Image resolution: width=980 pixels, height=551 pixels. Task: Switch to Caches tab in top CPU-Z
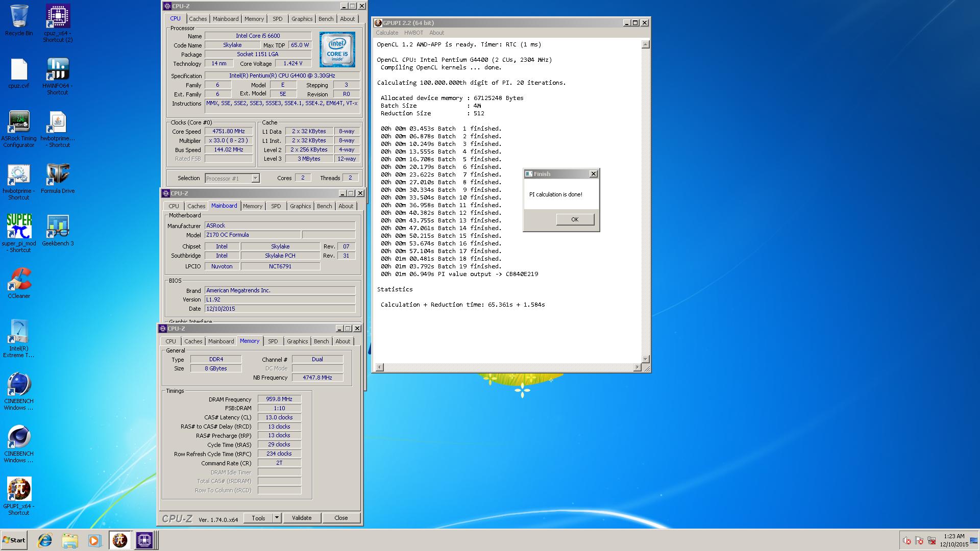pos(198,19)
